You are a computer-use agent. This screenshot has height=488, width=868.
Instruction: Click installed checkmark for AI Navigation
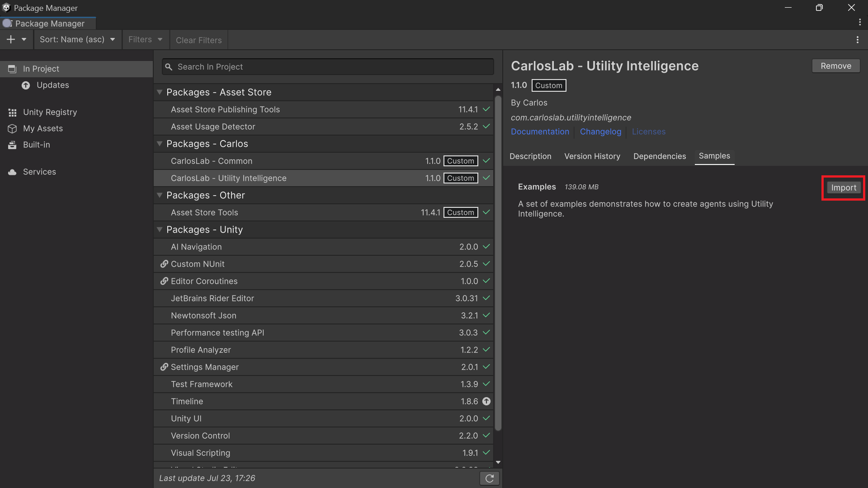click(x=486, y=247)
